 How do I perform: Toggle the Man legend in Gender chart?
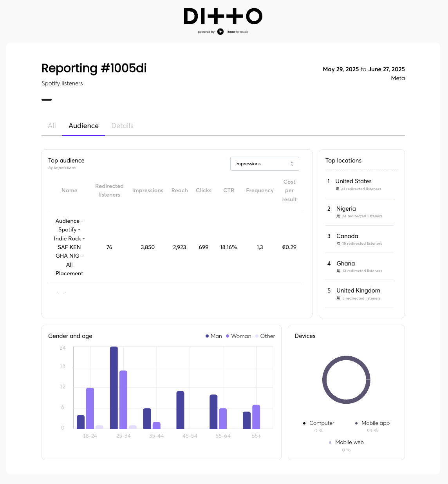214,336
